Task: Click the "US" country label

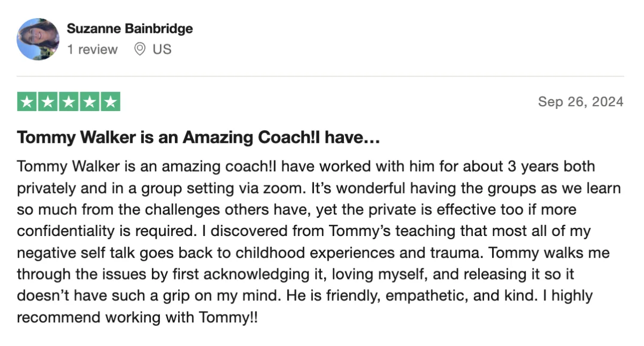Action: [x=162, y=49]
